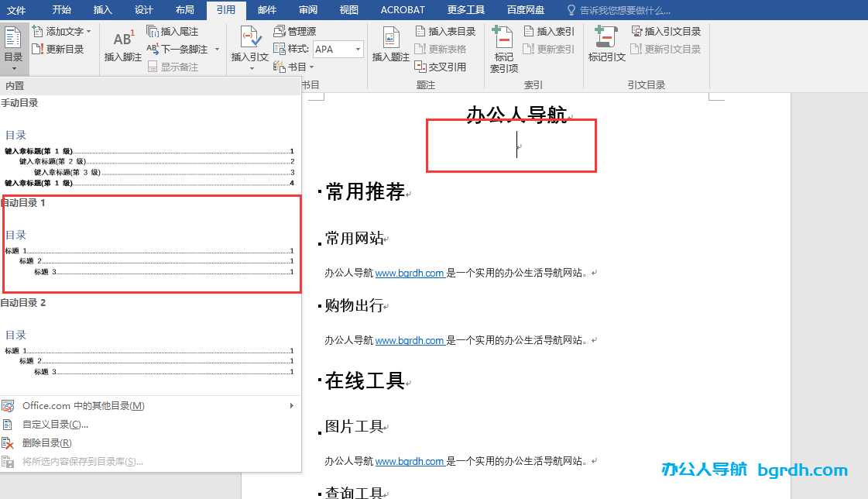Switch to the 审阅 tab
The image size is (868, 499).
[x=307, y=10]
